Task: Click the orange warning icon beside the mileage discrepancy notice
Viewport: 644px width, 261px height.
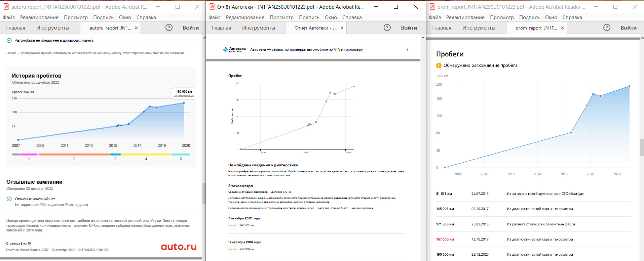Action: pyautogui.click(x=439, y=66)
